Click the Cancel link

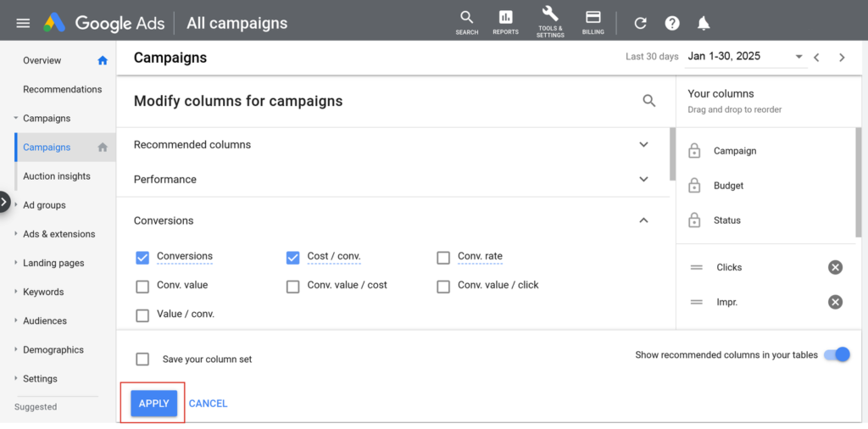tap(208, 404)
